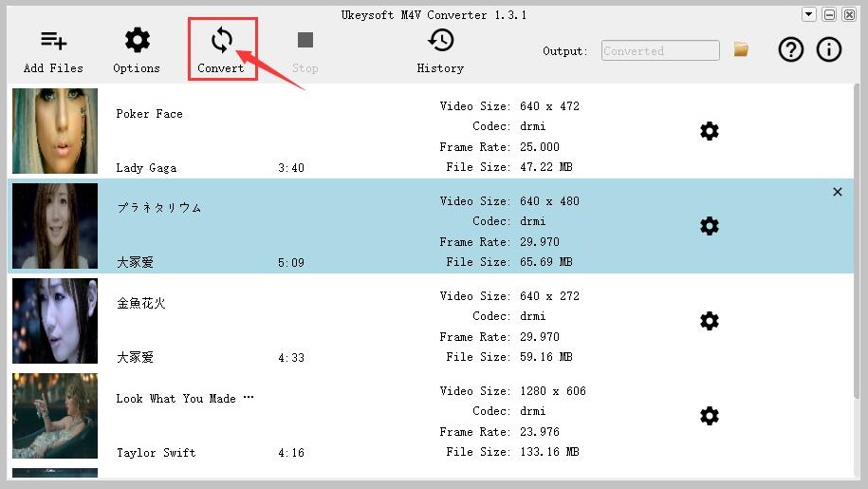Image resolution: width=868 pixels, height=489 pixels.
Task: Open settings gear for プラネタリウム row
Action: point(710,226)
